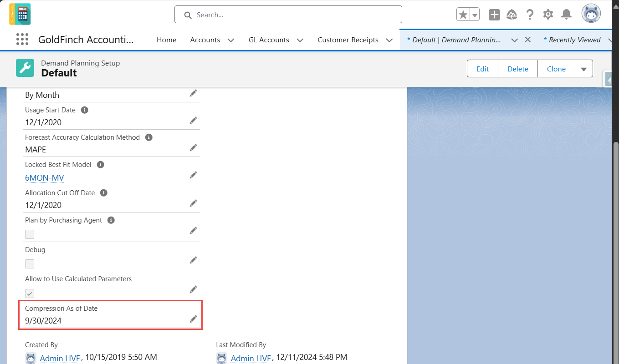Edit Compression As of Date pencil icon
619x364 pixels.
[194, 318]
